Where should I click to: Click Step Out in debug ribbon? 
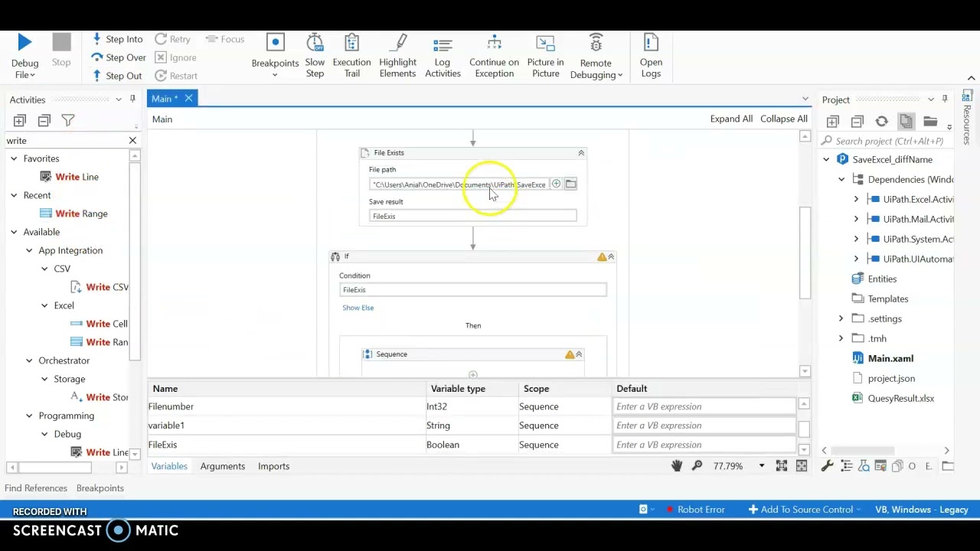(x=117, y=76)
